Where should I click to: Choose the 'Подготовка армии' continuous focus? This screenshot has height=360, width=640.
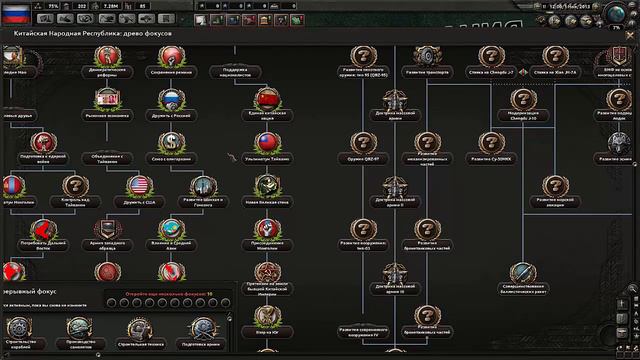pyautogui.click(x=202, y=329)
